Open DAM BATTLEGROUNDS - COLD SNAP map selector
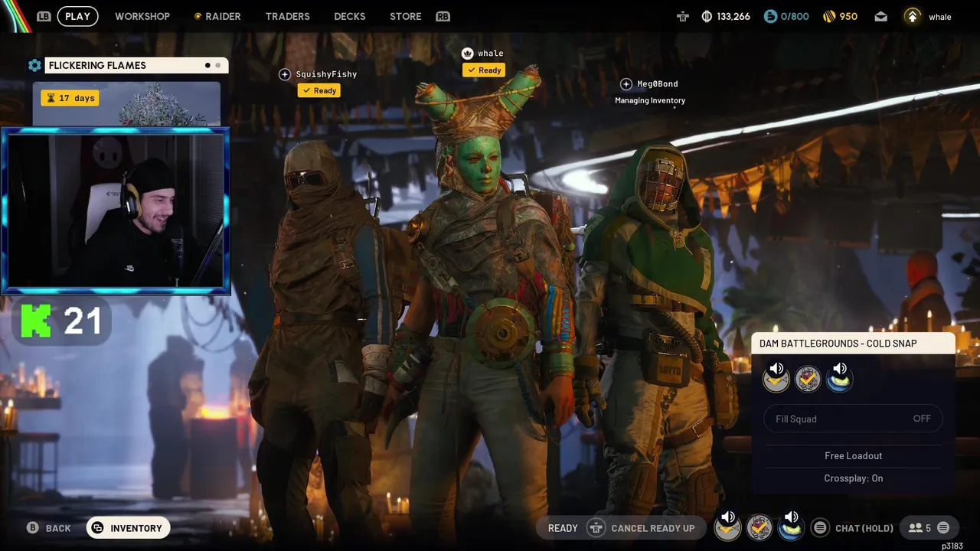Image resolution: width=980 pixels, height=551 pixels. [x=853, y=344]
